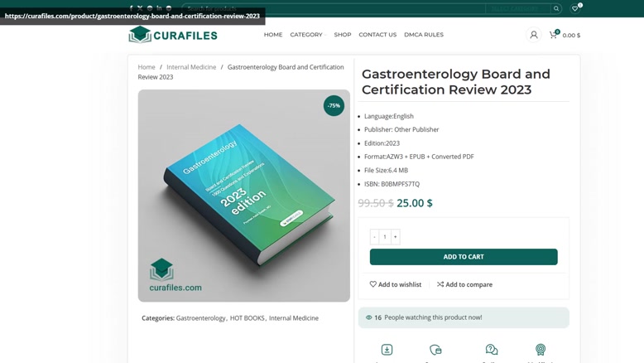The width and height of the screenshot is (644, 363).
Task: Open the SHOP menu item
Action: click(343, 35)
